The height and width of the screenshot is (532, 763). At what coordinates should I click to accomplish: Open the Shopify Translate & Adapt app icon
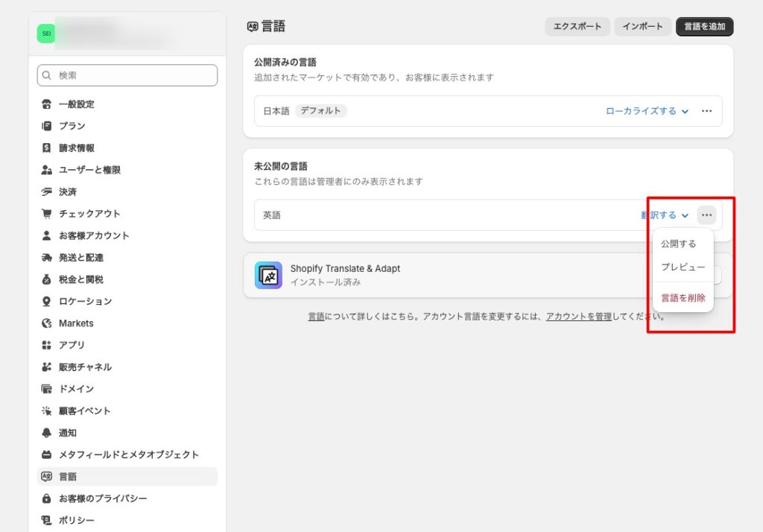tap(268, 273)
